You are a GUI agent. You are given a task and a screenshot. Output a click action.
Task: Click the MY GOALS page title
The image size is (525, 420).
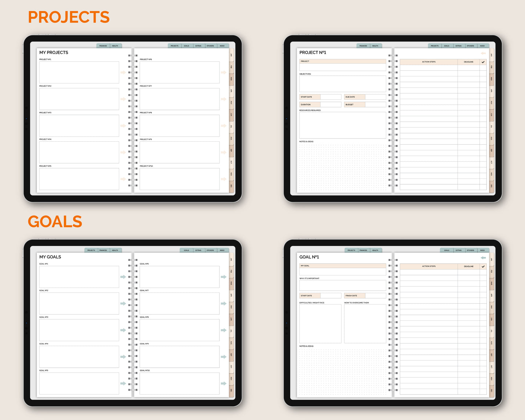point(50,257)
